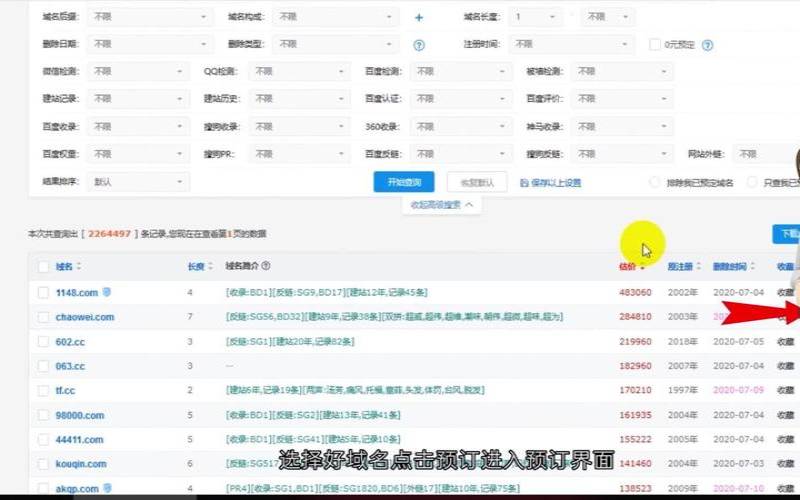Screen dimensions: 800x500
Task: Open the 搜狗反链 dropdown
Action: pos(622,154)
